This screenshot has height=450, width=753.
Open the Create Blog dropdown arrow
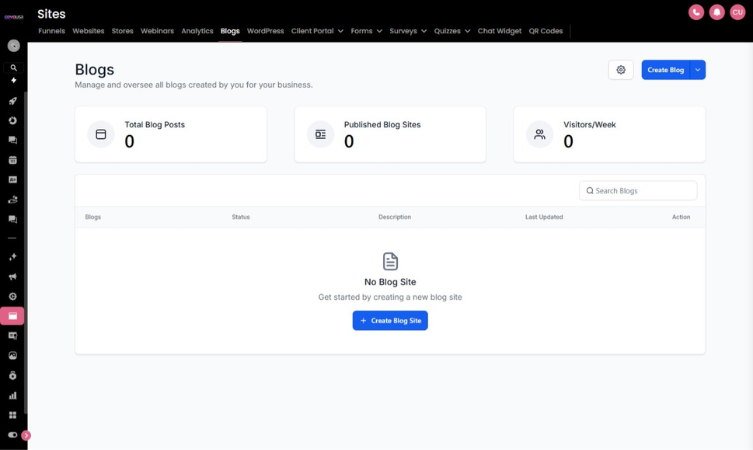[x=699, y=70]
